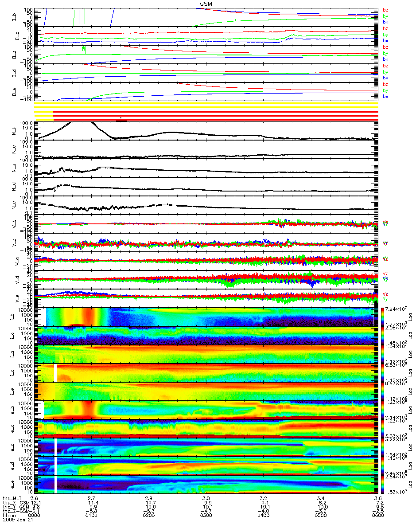Click the thc_X-GSM footer row label

click(16, 503)
